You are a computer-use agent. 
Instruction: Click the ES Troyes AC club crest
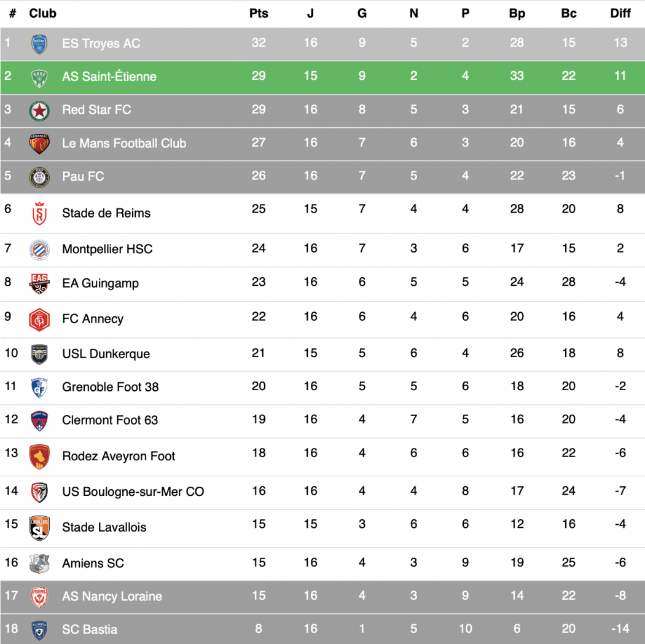point(39,44)
